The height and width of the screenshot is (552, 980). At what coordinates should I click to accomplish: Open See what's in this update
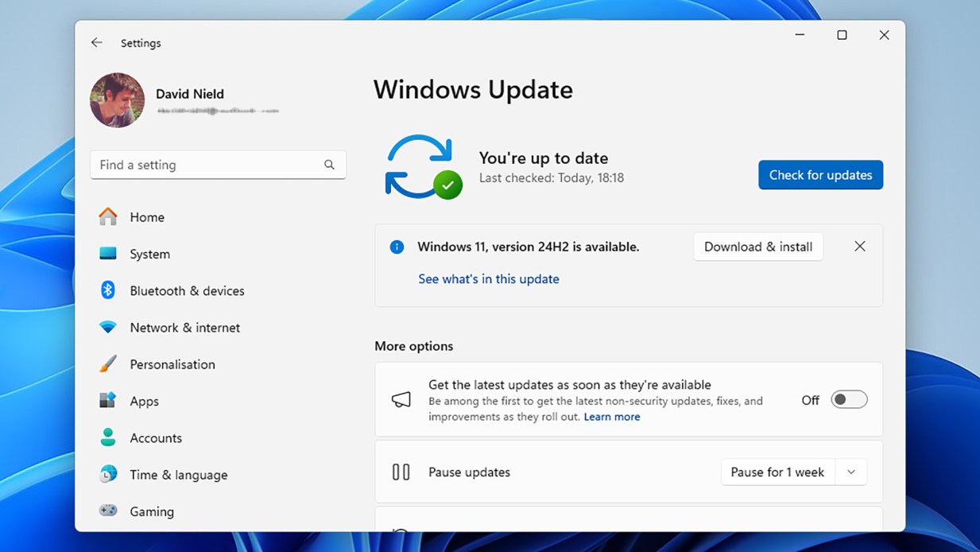click(488, 278)
